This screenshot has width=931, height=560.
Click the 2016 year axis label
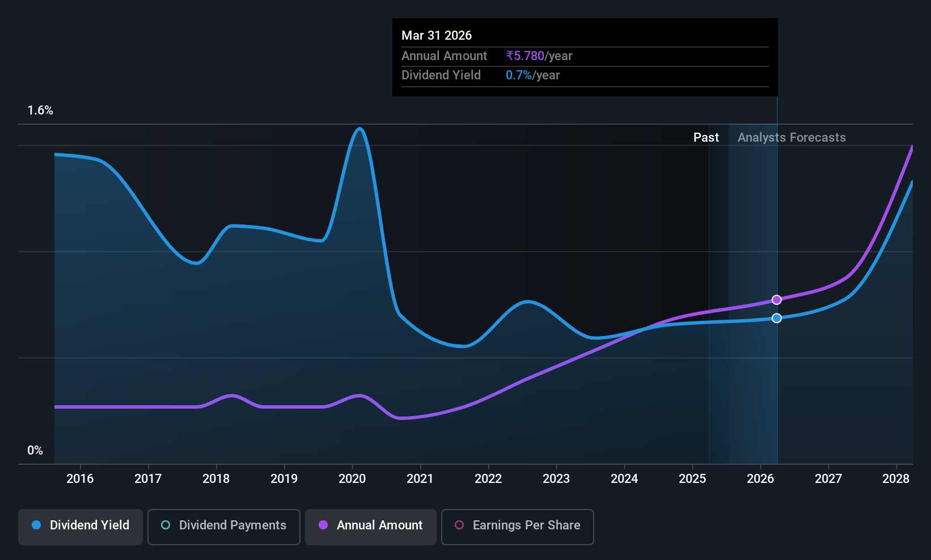tap(80, 478)
